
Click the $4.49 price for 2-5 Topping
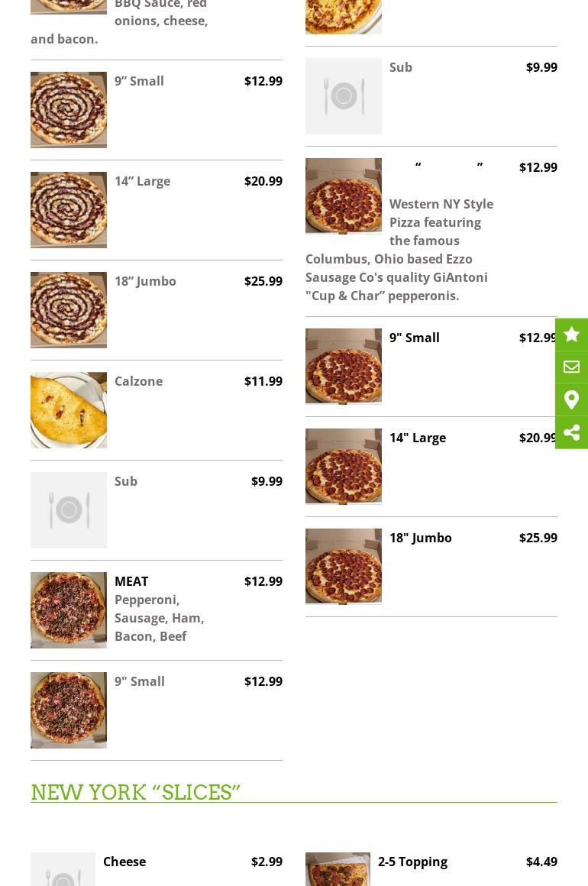coord(541,862)
